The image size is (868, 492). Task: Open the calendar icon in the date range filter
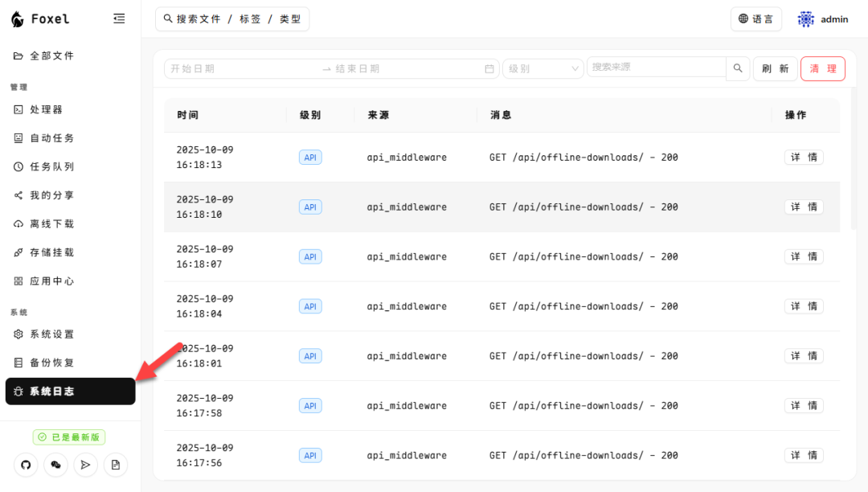click(x=489, y=69)
